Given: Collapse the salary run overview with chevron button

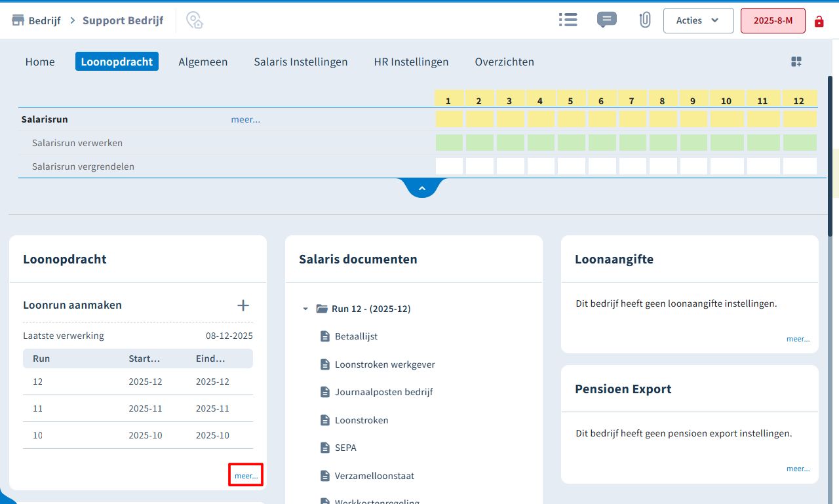Looking at the screenshot, I should (422, 188).
